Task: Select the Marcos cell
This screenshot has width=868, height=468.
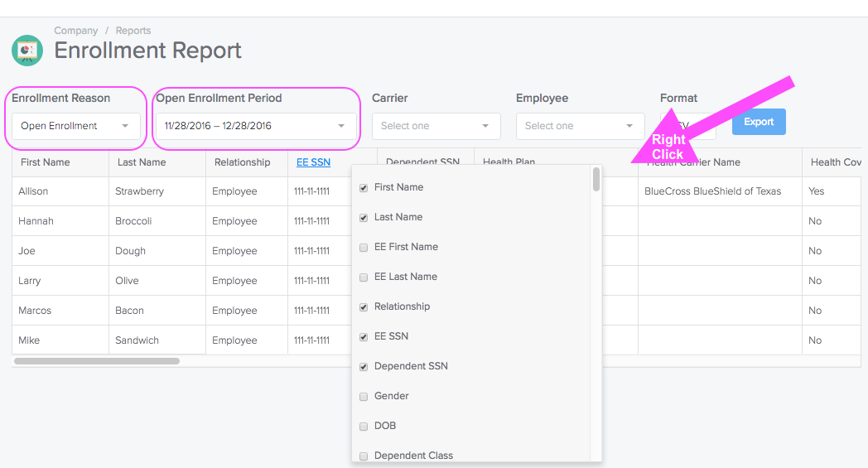Action: pos(60,311)
